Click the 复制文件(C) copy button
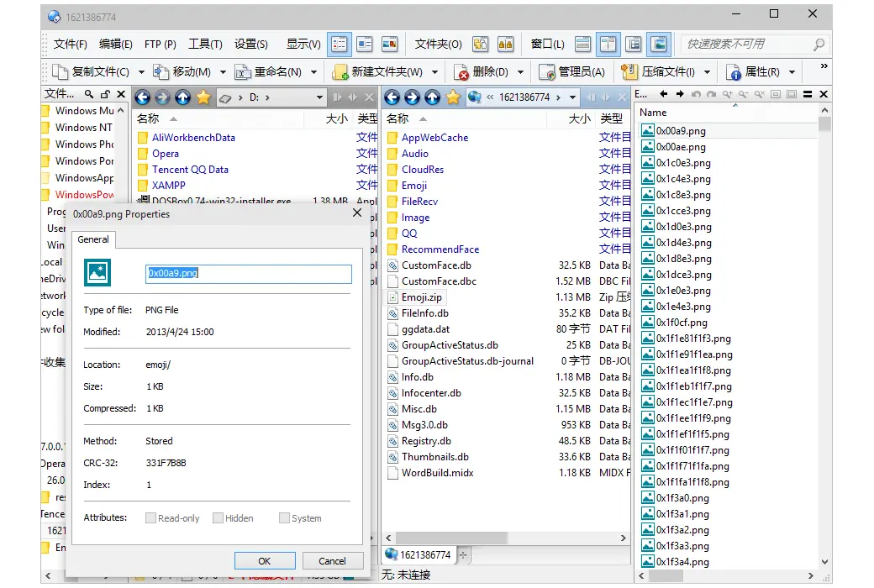Image resolution: width=874 pixels, height=588 pixels. tap(91, 72)
